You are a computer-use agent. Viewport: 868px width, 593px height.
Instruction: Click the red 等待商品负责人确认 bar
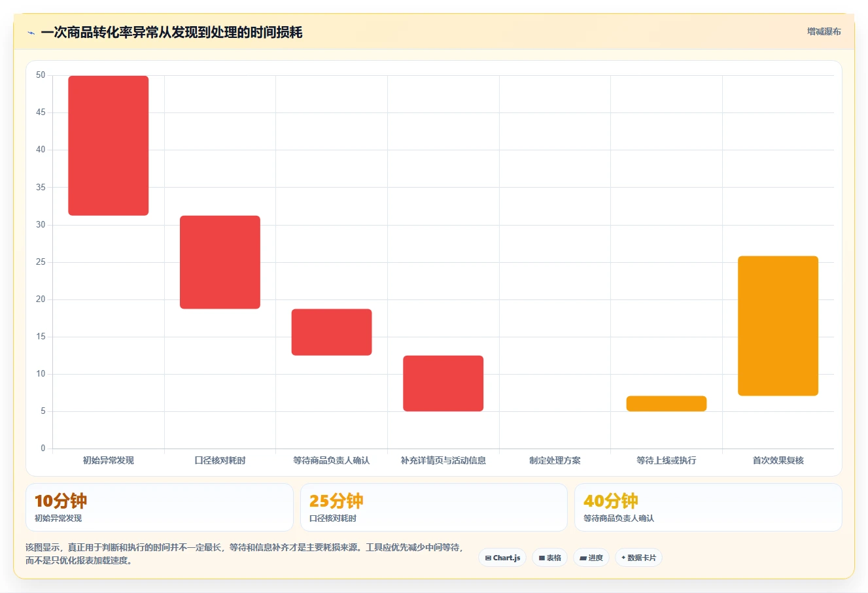tap(332, 332)
